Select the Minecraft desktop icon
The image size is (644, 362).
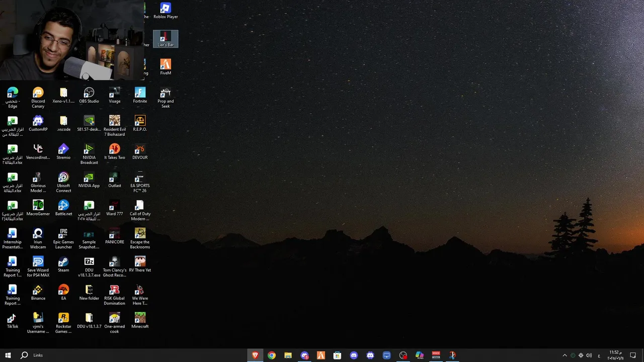pyautogui.click(x=140, y=321)
